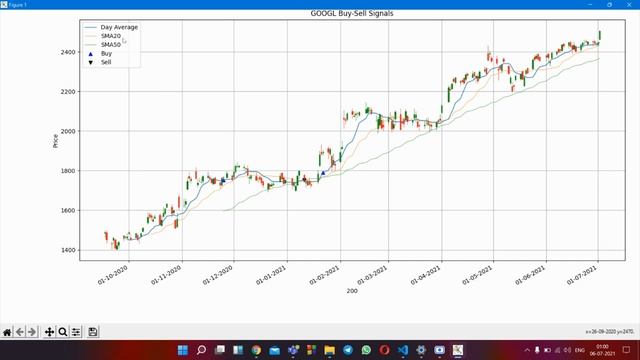Open the Windows Start menu
The width and height of the screenshot is (640, 360).
coord(183,350)
